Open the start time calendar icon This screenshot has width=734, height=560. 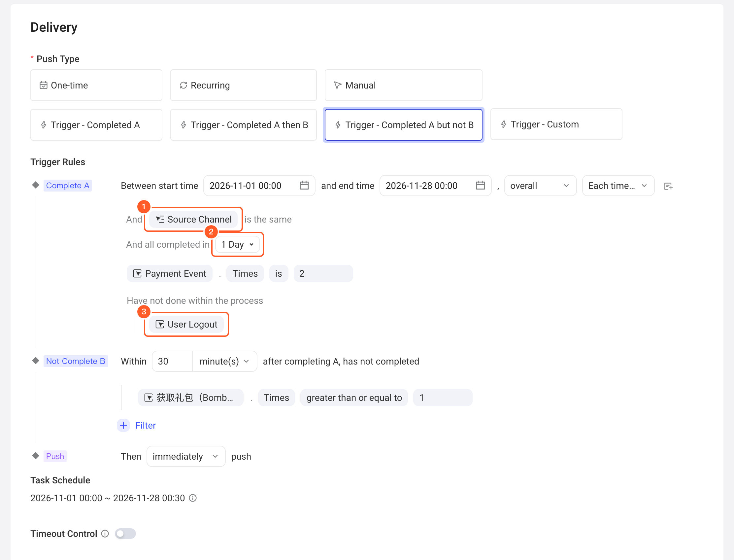tap(304, 185)
